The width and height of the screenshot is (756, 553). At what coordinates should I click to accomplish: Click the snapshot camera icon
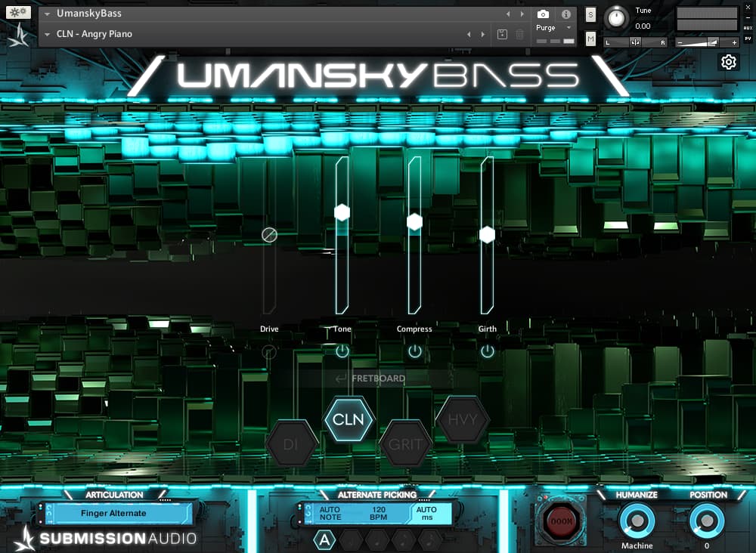click(543, 13)
